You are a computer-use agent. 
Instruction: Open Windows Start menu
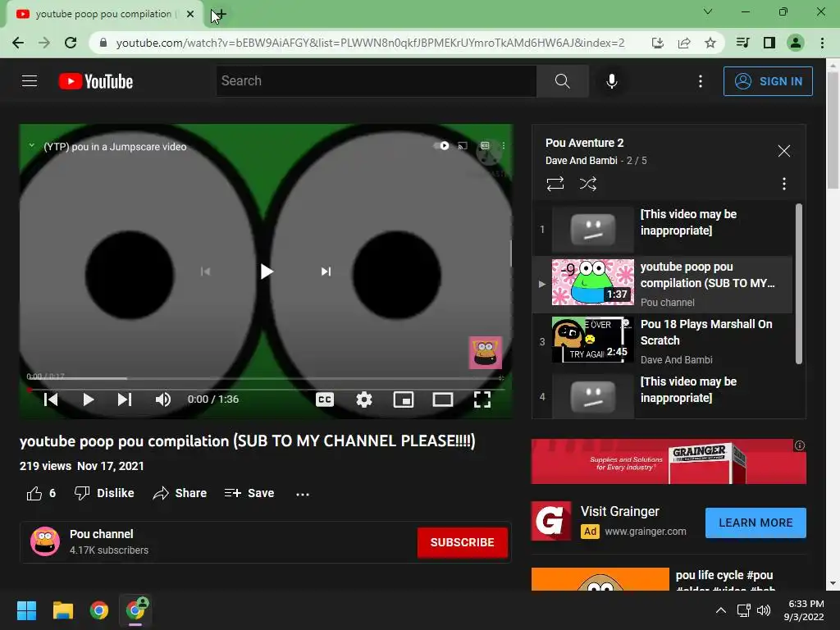pos(26,610)
